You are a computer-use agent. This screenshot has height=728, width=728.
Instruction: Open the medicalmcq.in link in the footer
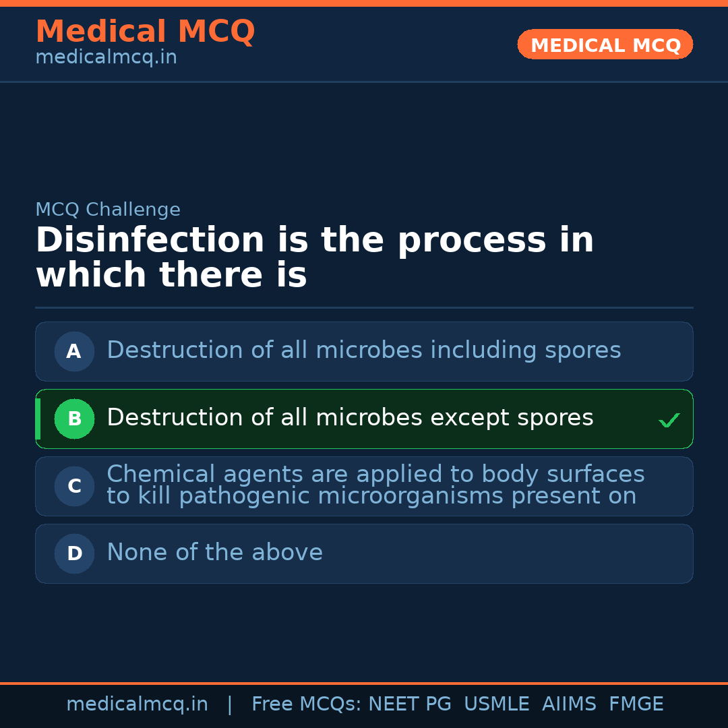coord(137,704)
